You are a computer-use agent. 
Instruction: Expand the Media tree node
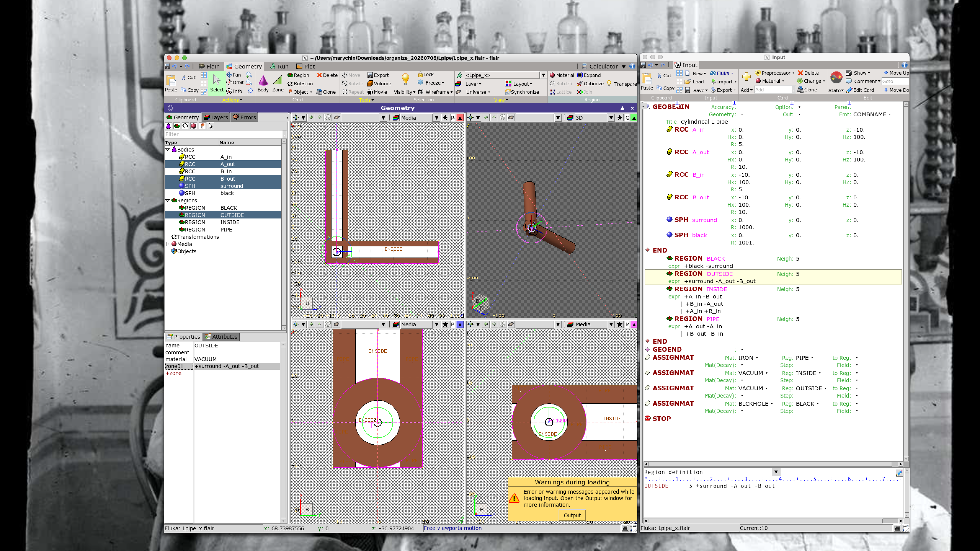point(167,244)
